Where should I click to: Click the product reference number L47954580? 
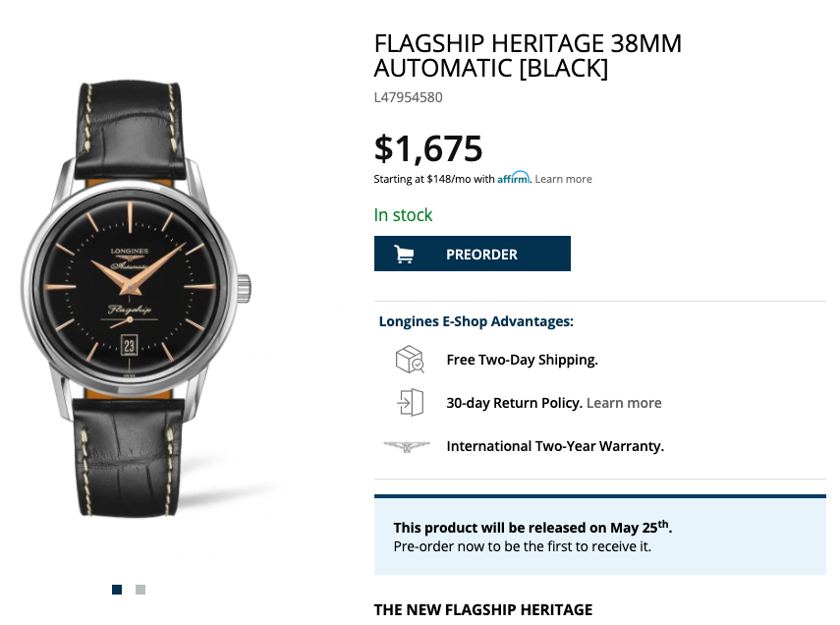point(408,97)
